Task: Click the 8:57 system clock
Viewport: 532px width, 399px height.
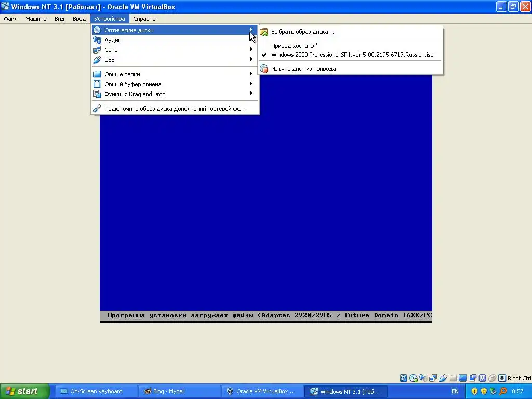Action: (x=517, y=391)
